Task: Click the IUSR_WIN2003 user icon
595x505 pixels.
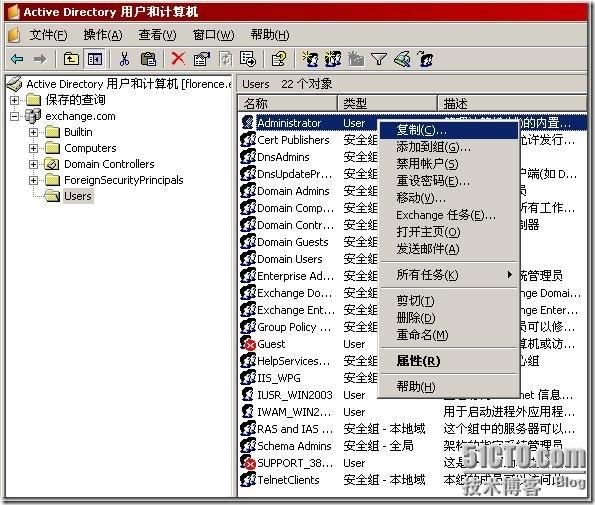Action: point(248,395)
